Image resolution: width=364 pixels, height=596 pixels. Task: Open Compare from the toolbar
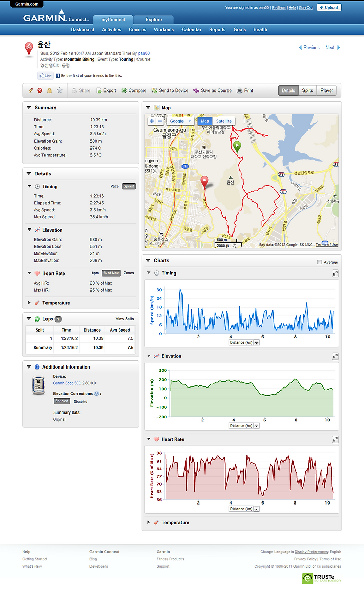134,90
